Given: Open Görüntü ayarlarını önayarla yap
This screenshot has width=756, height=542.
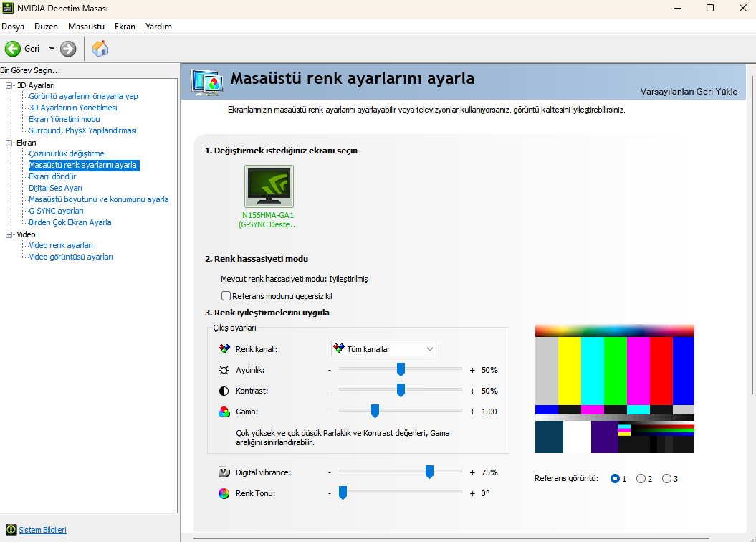Looking at the screenshot, I should tap(83, 96).
